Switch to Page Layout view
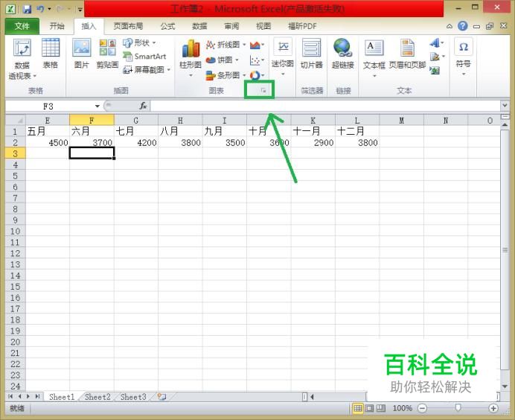The image size is (515, 420). [369, 409]
